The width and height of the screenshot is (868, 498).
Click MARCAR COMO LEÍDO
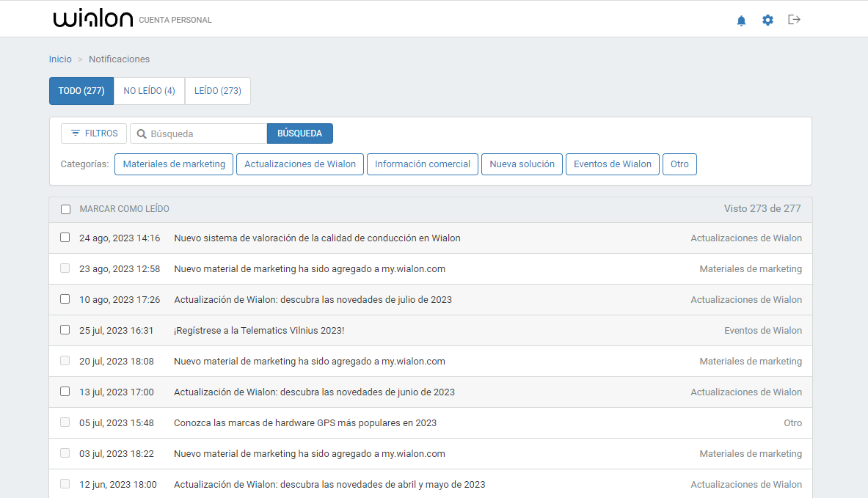coord(125,209)
